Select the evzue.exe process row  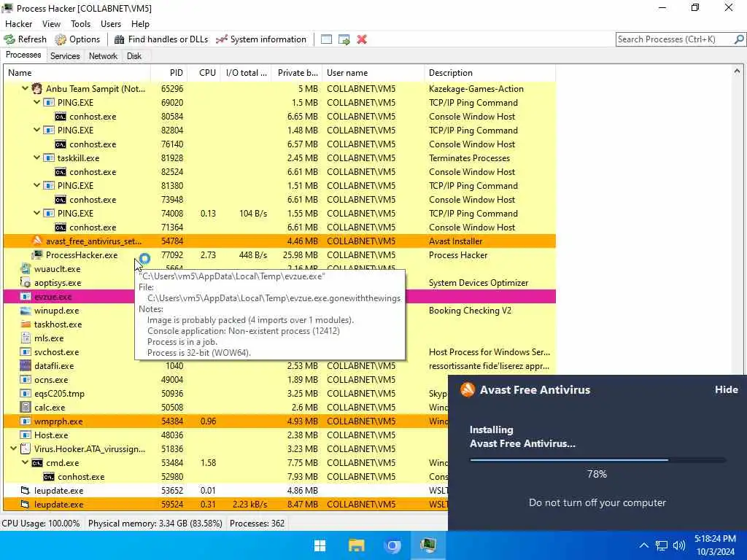[x=279, y=297]
